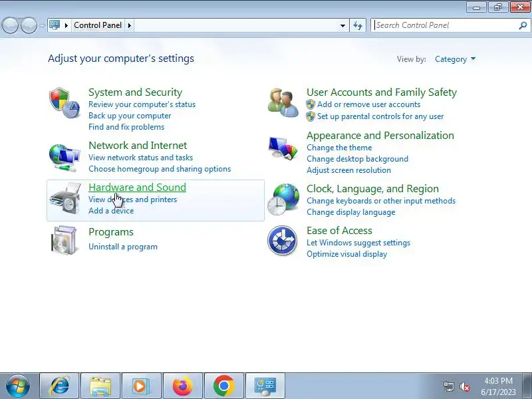Click View devices and printers
The image size is (532, 399).
[x=132, y=199]
